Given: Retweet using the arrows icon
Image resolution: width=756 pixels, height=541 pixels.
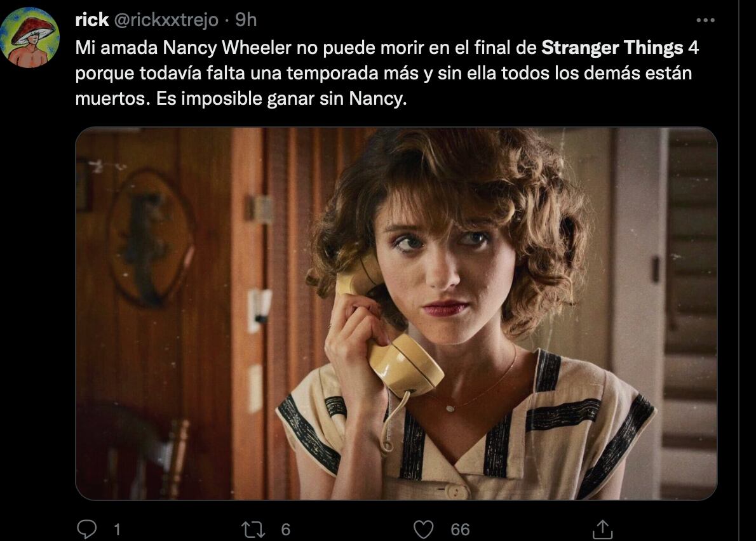Looking at the screenshot, I should [253, 530].
